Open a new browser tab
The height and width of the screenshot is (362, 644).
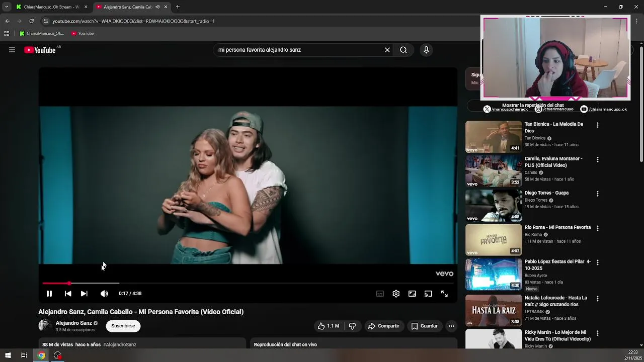[178, 7]
